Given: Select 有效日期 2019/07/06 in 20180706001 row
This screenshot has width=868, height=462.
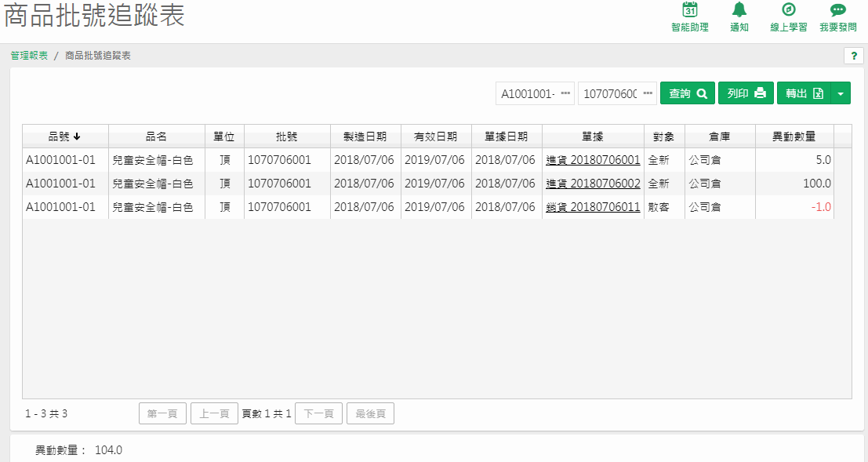Looking at the screenshot, I should click(436, 160).
